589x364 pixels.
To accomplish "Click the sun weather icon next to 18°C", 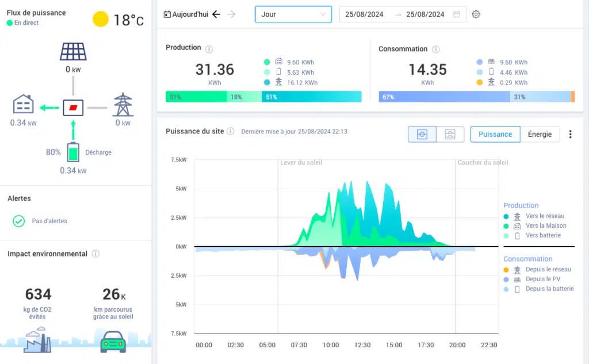I will 100,19.
